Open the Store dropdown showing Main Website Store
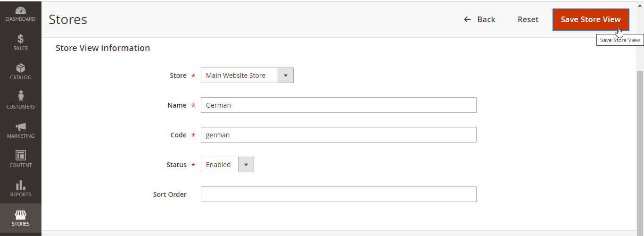Image resolution: width=644 pixels, height=236 pixels. (x=247, y=76)
